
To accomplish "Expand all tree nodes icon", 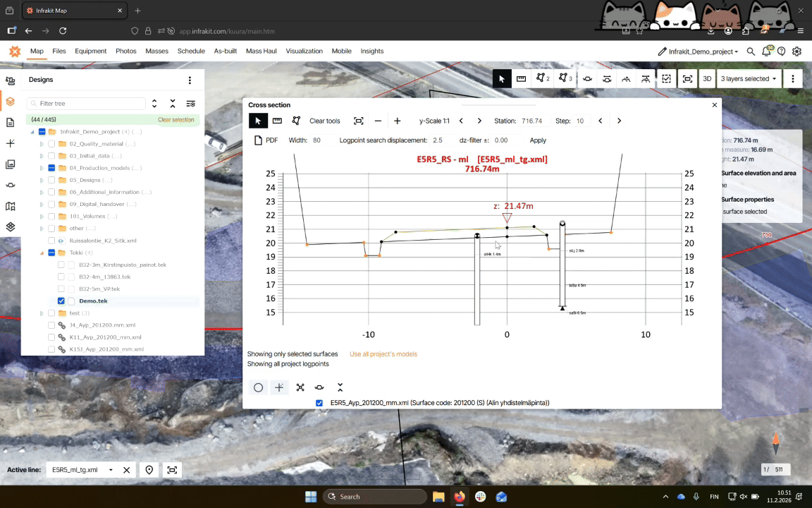I will click(x=154, y=103).
